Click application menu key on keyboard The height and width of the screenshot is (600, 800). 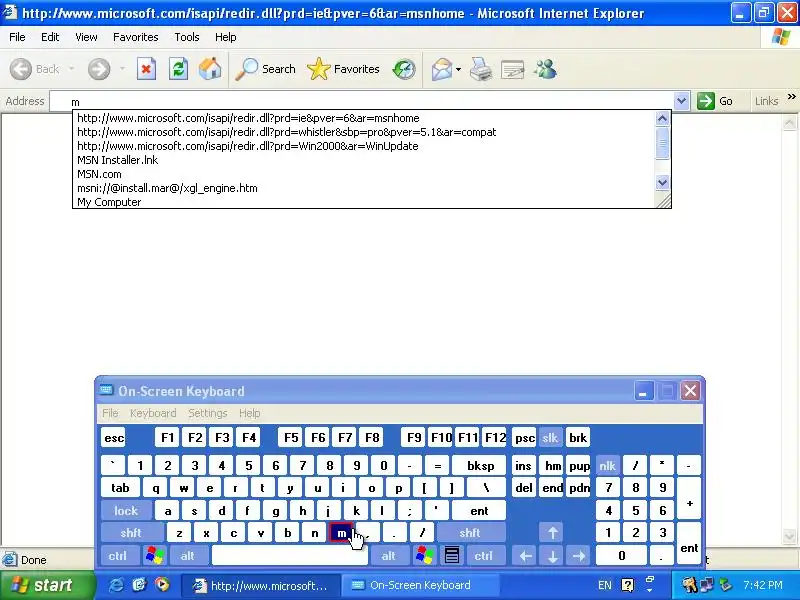coord(452,555)
